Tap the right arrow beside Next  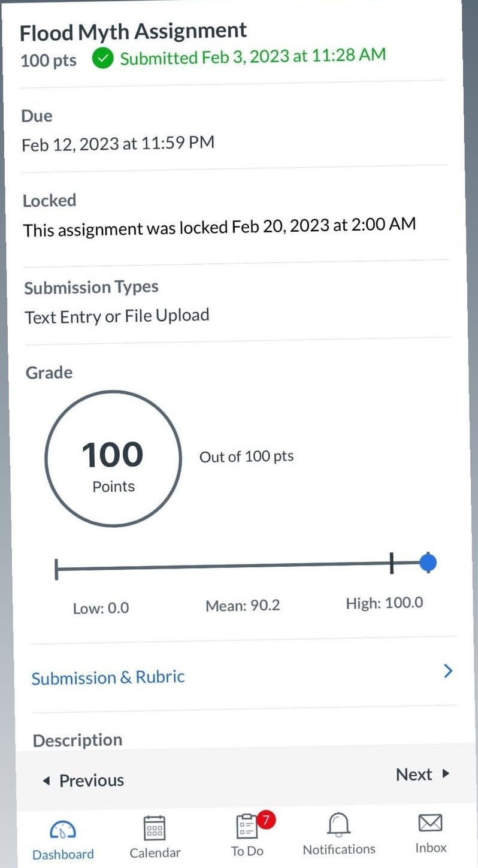pyautogui.click(x=446, y=773)
